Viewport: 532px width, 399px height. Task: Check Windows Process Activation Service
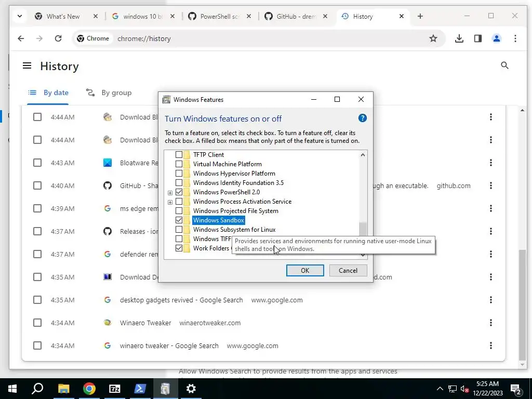(179, 202)
